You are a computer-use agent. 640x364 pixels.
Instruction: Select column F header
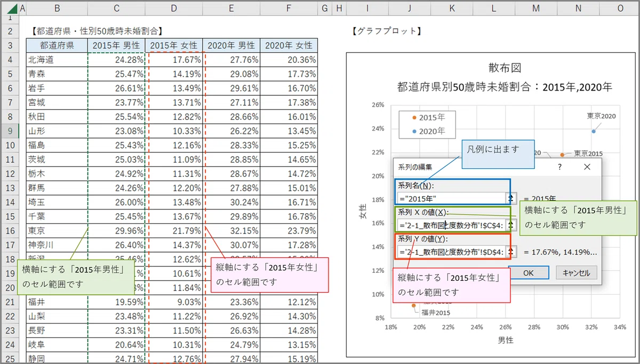(289, 8)
